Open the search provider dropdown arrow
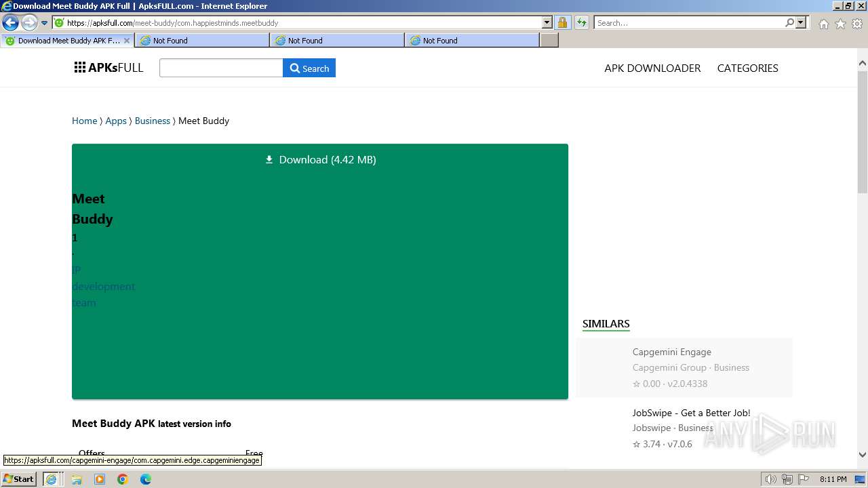This screenshot has width=868, height=488. tap(801, 23)
